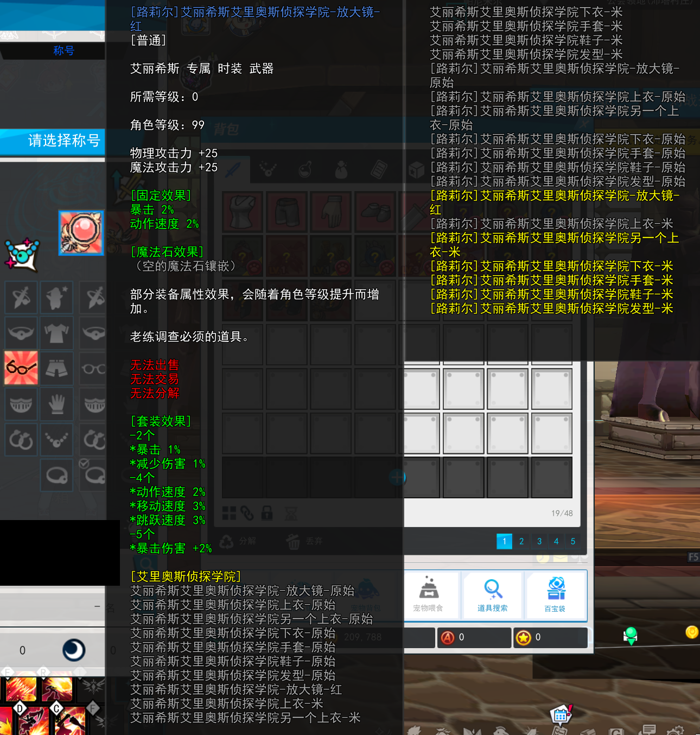Go to inventory page 2
Image resolution: width=700 pixels, height=735 pixels.
[521, 541]
